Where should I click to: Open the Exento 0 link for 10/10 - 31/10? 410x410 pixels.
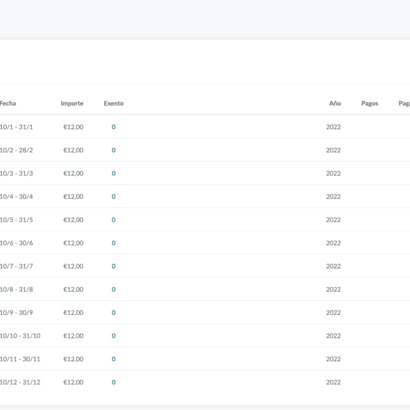click(x=114, y=336)
